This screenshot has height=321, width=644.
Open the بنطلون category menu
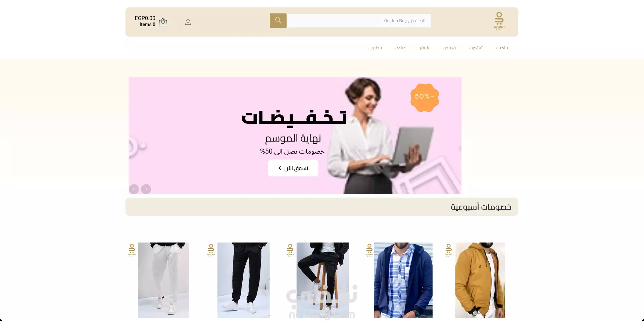pyautogui.click(x=375, y=48)
